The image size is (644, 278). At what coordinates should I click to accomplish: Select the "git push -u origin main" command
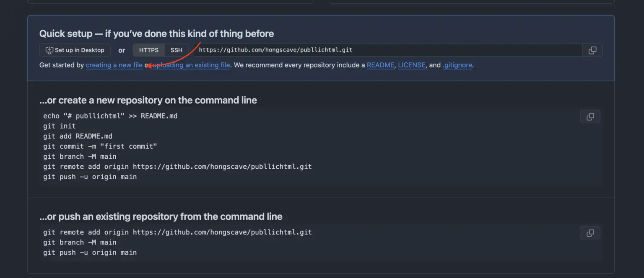tap(89, 176)
